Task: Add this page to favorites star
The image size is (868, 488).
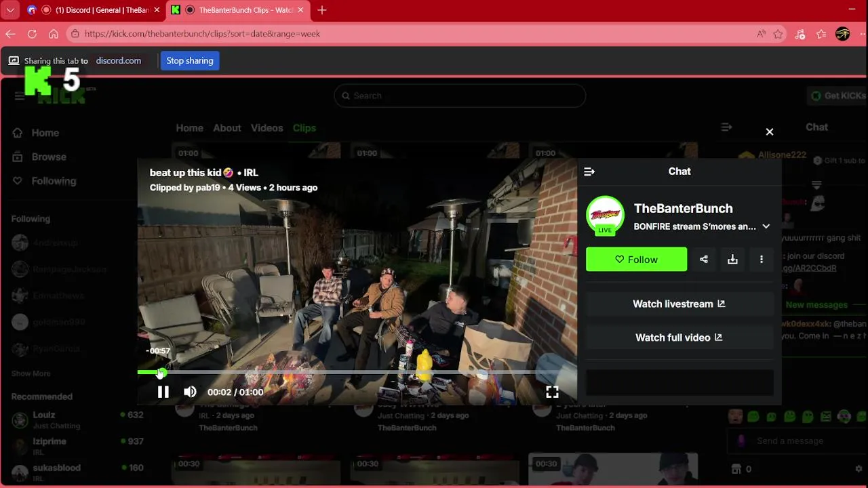Action: [778, 34]
